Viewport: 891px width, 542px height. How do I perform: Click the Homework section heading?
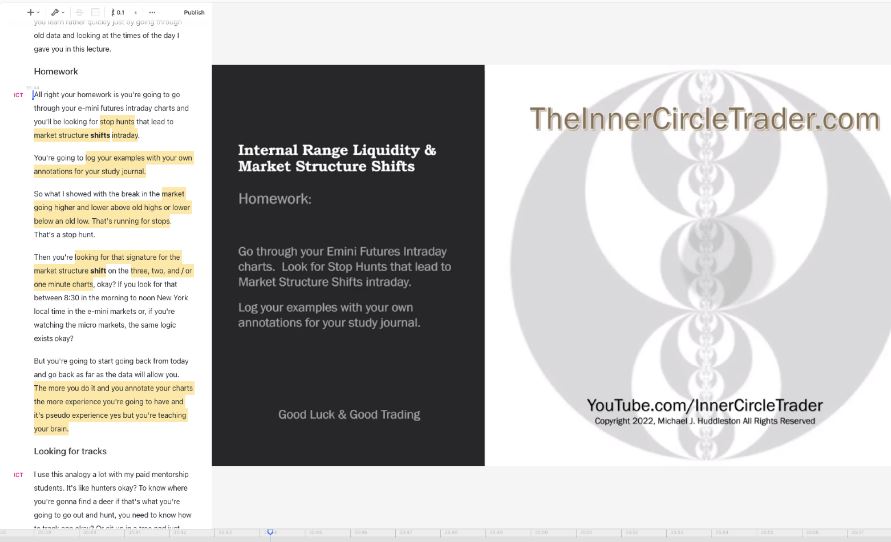pyautogui.click(x=56, y=72)
